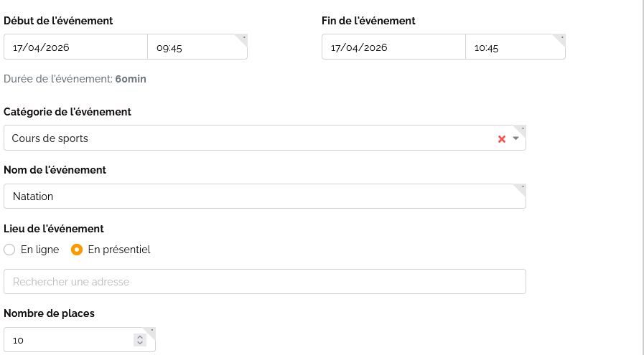Screen dimensions: 644x355
Task: Decrease the Nombre de places with down arrow
Action: pyautogui.click(x=139, y=343)
